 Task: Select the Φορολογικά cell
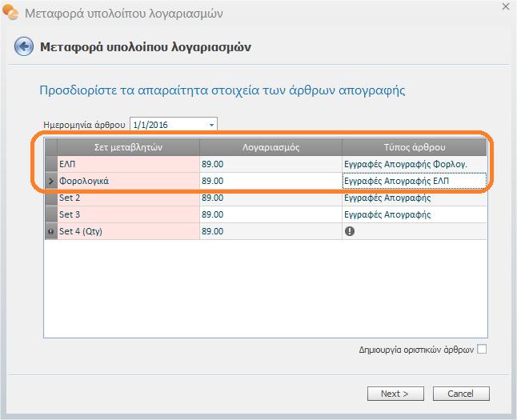pos(128,181)
